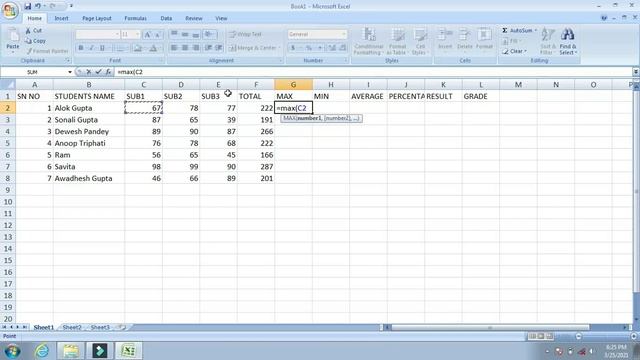
Task: Click in the formula bar text
Action: point(130,72)
